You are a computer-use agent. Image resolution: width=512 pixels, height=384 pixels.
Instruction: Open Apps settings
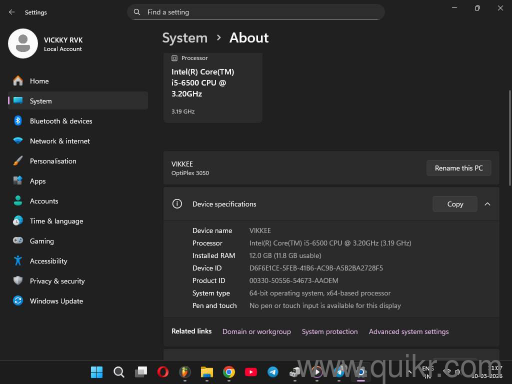tap(78, 181)
